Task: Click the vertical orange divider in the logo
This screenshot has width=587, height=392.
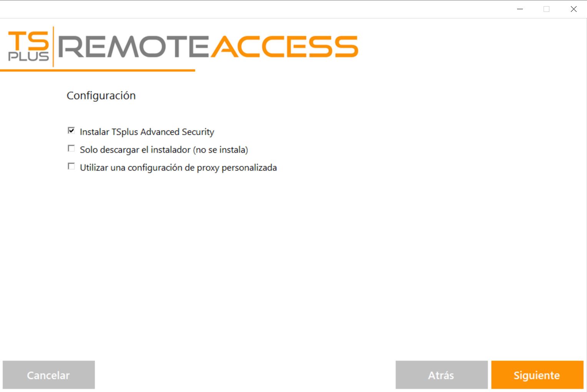Action: point(53,46)
